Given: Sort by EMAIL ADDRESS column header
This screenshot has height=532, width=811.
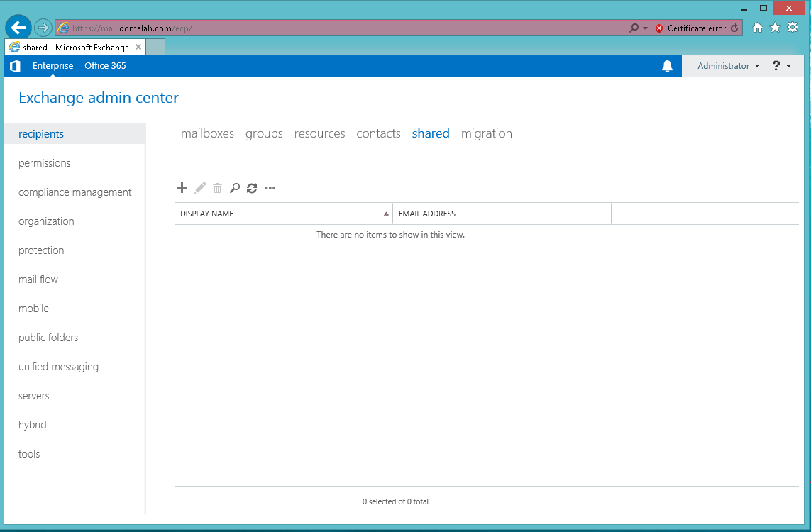Looking at the screenshot, I should tap(502, 214).
